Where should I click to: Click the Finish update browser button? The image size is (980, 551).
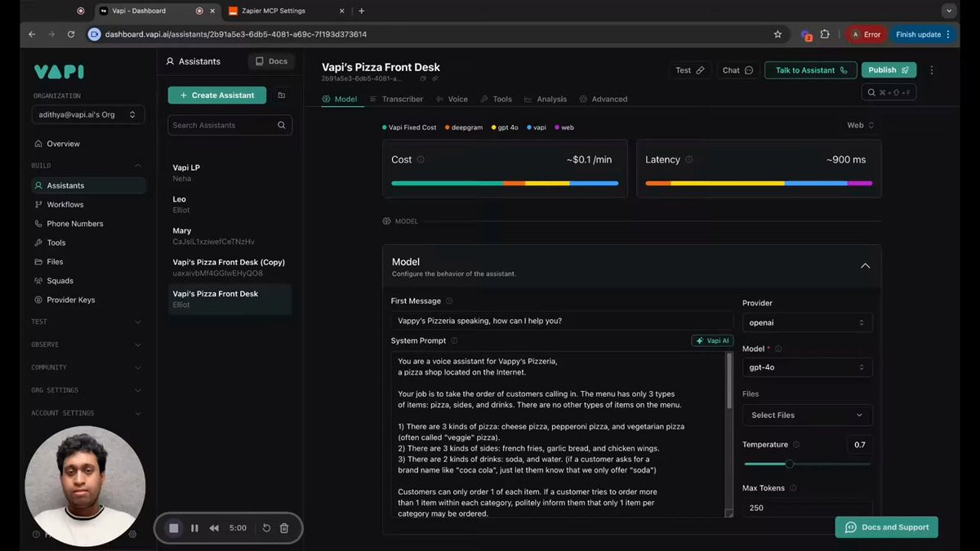pyautogui.click(x=924, y=34)
